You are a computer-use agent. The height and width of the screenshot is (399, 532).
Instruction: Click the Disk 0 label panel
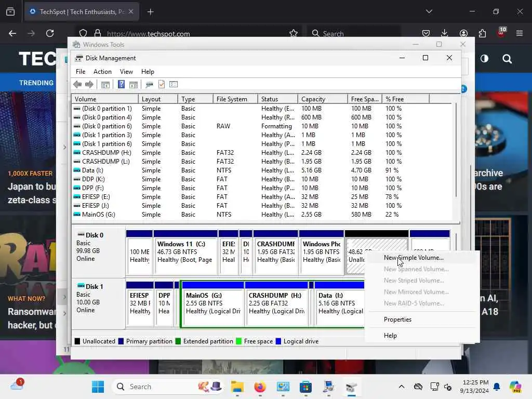pyautogui.click(x=98, y=252)
